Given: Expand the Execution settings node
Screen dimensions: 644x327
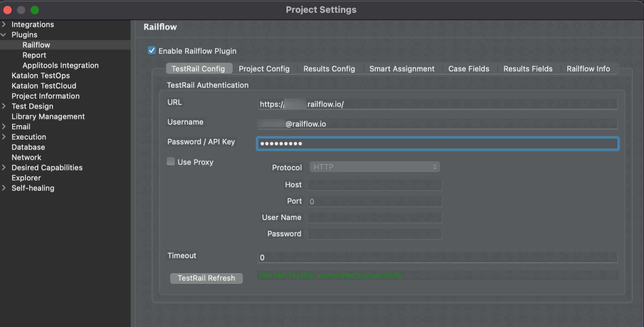Looking at the screenshot, I should [x=4, y=137].
